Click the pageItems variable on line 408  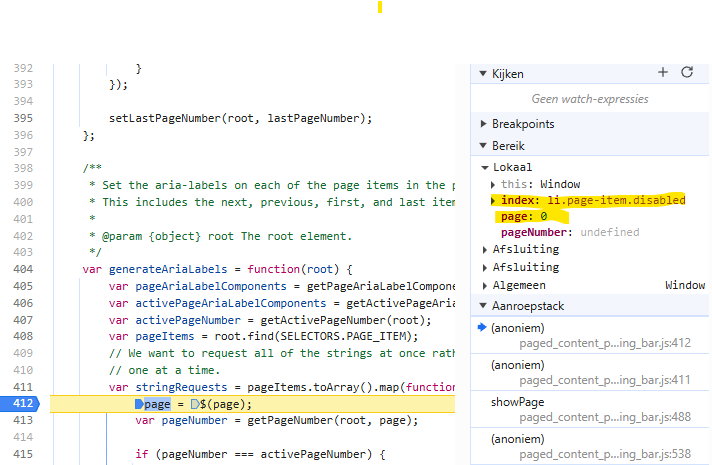pos(164,336)
